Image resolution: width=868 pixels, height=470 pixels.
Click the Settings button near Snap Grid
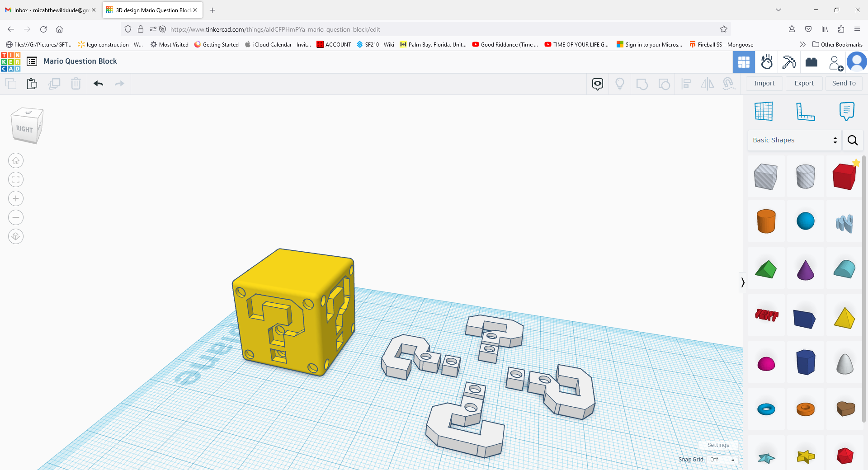point(718,445)
